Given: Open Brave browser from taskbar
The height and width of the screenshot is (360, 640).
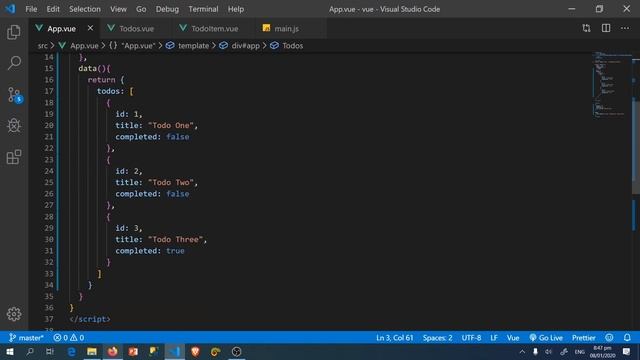Looking at the screenshot, I should tap(195, 351).
